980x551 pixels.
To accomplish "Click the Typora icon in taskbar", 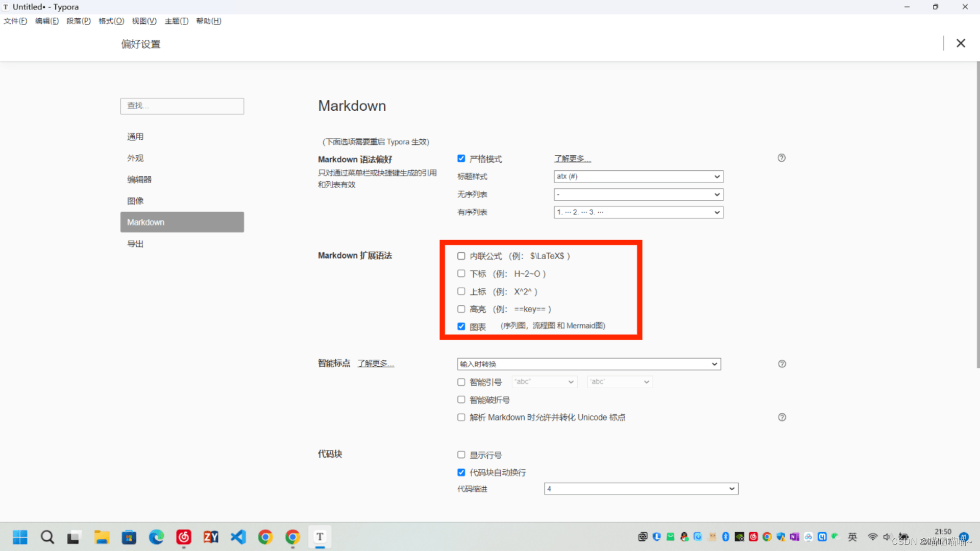I will tap(320, 537).
